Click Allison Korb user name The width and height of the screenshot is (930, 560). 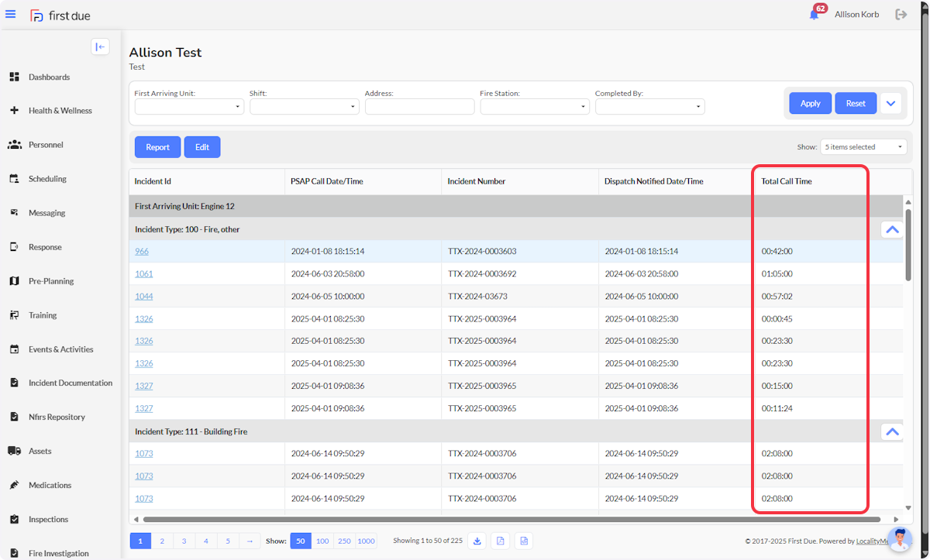click(856, 14)
